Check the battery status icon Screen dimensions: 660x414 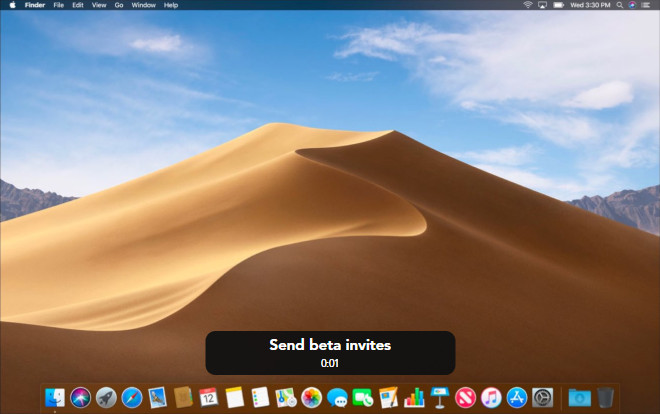point(559,5)
